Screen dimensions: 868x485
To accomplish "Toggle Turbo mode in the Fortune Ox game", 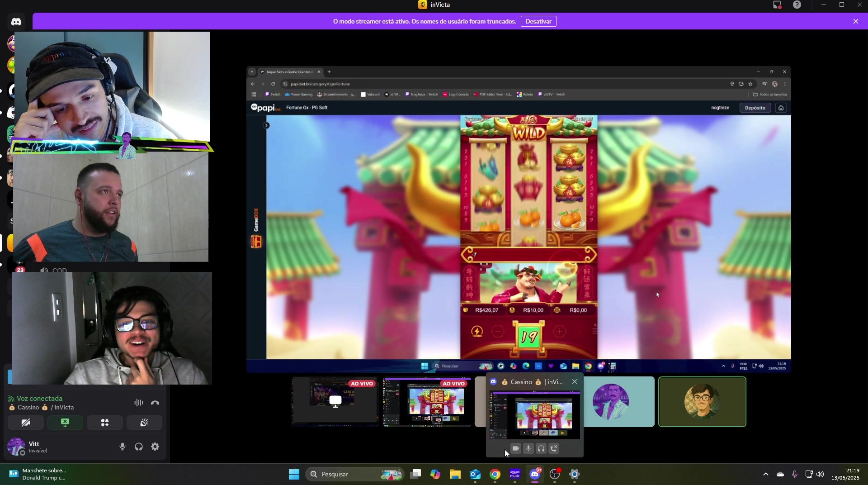I will coord(477,332).
